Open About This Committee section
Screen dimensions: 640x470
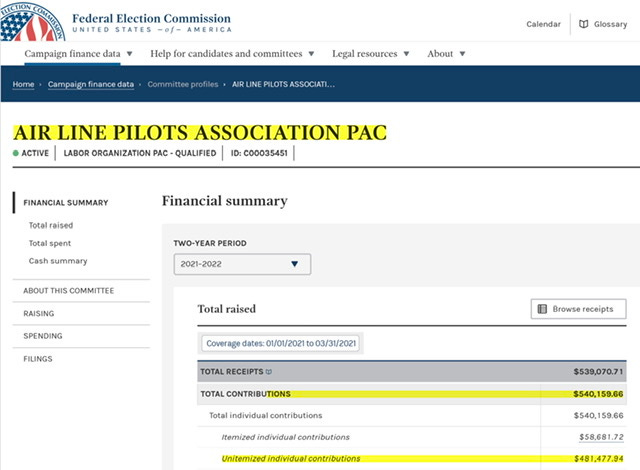[x=69, y=290]
